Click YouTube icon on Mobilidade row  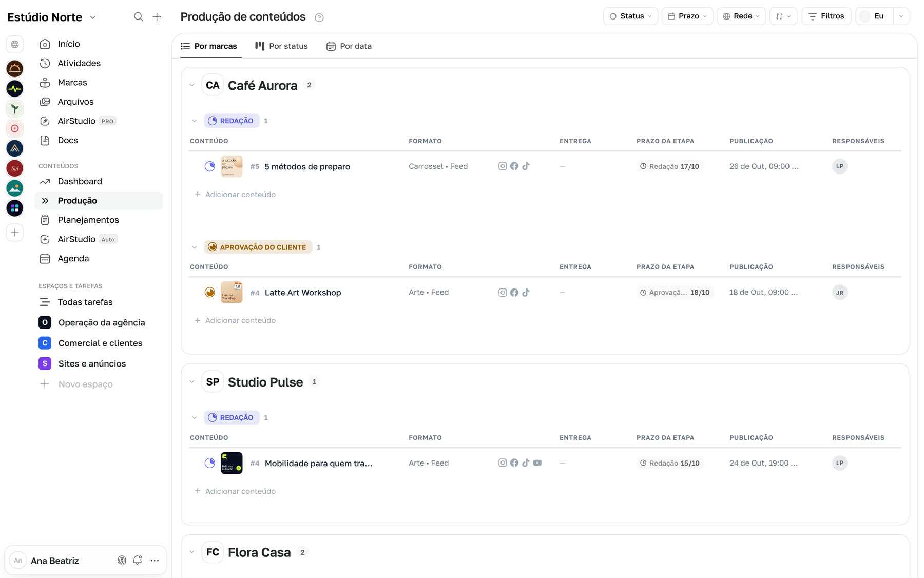[x=537, y=463]
